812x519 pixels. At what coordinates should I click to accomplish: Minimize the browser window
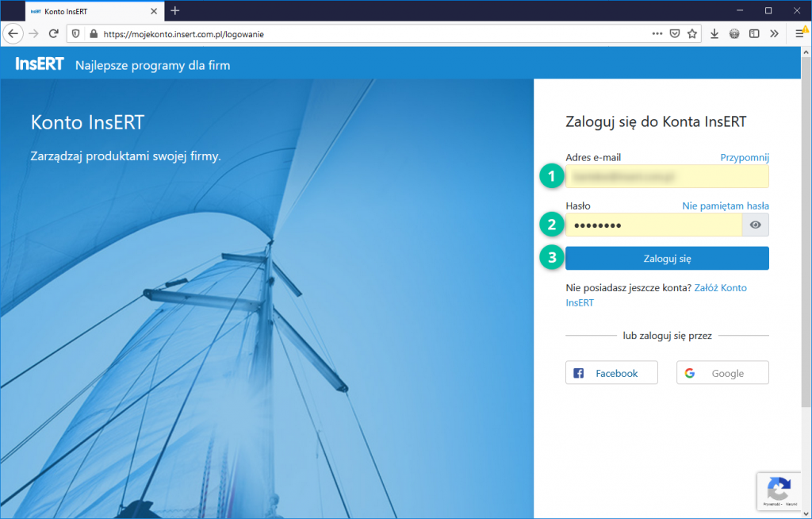(740, 11)
